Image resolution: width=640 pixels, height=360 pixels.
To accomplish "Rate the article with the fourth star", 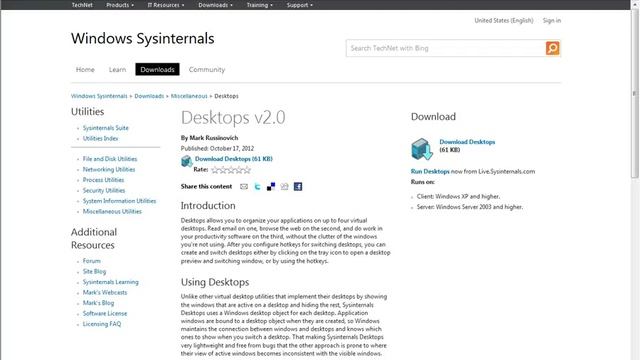I will pyautogui.click(x=239, y=170).
